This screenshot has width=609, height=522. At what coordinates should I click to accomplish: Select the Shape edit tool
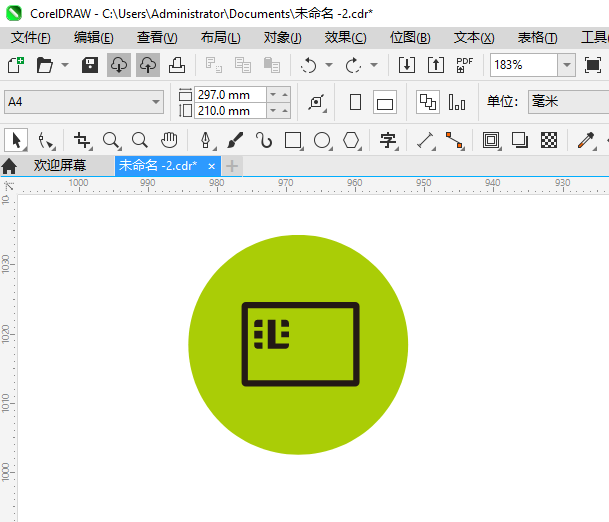(x=46, y=140)
